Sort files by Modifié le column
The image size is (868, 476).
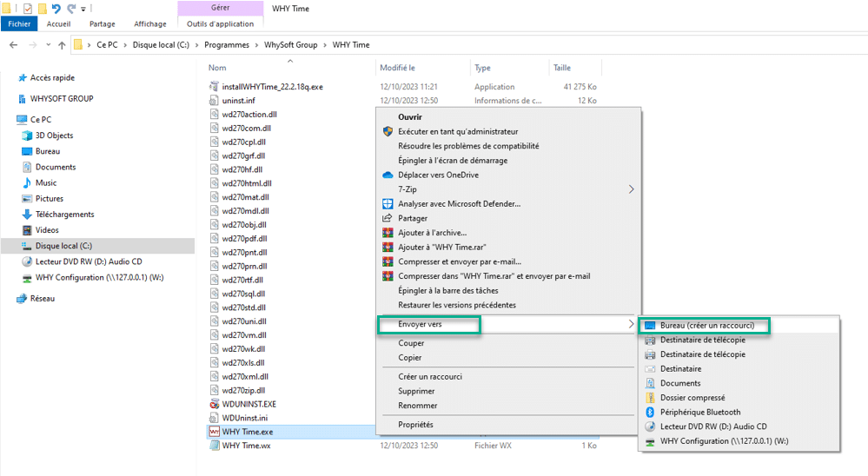pyautogui.click(x=397, y=68)
